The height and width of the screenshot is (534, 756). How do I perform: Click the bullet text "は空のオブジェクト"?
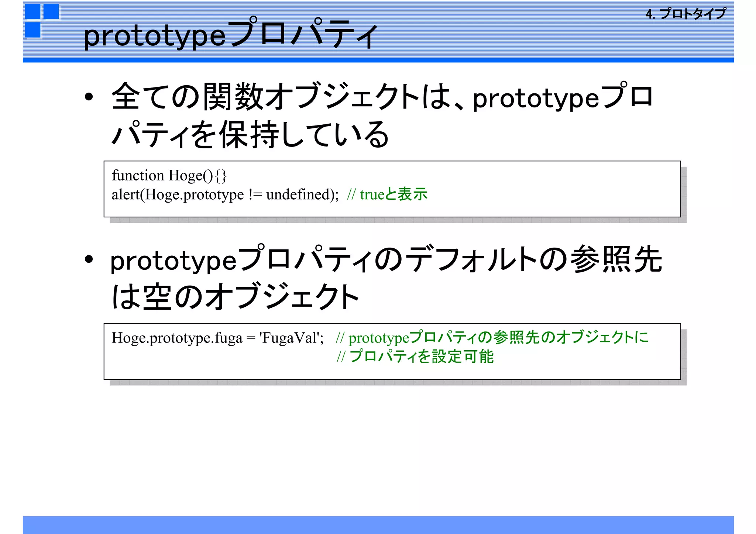click(x=235, y=296)
